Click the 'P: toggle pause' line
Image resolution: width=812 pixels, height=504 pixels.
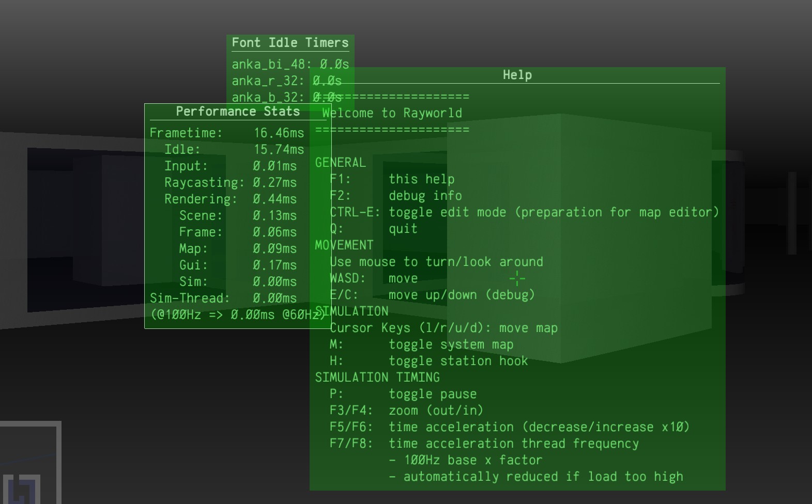pyautogui.click(x=403, y=394)
